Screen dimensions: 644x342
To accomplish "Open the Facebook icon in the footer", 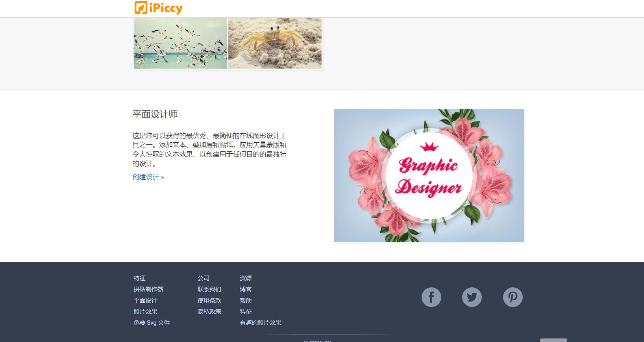I will pyautogui.click(x=431, y=297).
